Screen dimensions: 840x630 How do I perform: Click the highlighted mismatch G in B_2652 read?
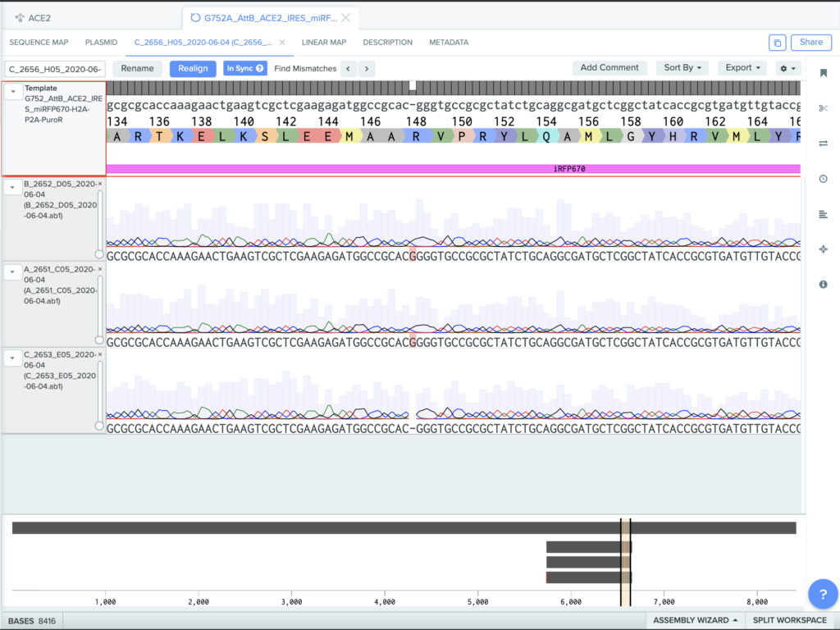click(413, 256)
